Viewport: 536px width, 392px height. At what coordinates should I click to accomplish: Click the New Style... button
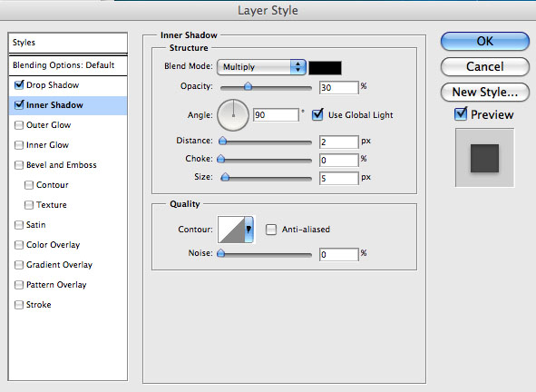click(x=484, y=92)
